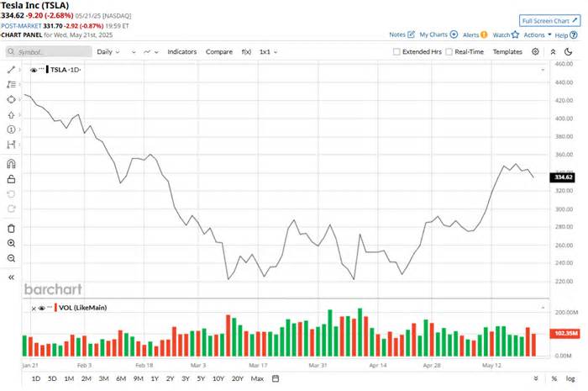
Task: Toggle the lock drawings icon
Action: point(11,179)
